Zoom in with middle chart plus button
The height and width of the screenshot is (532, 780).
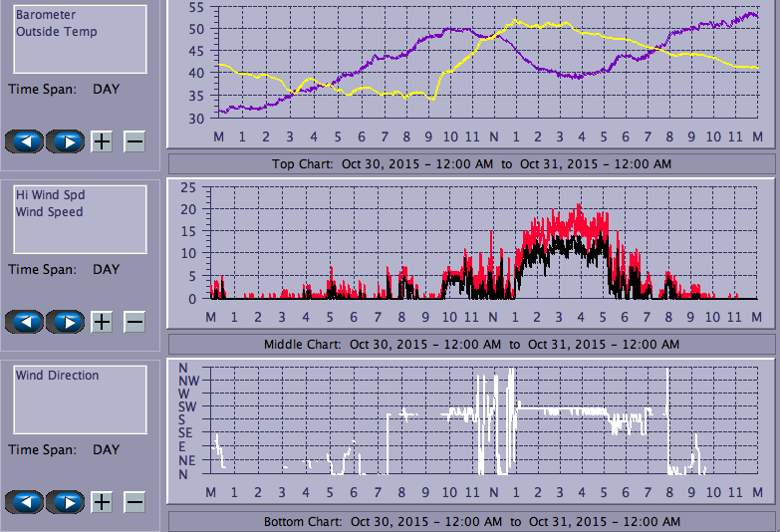click(102, 322)
